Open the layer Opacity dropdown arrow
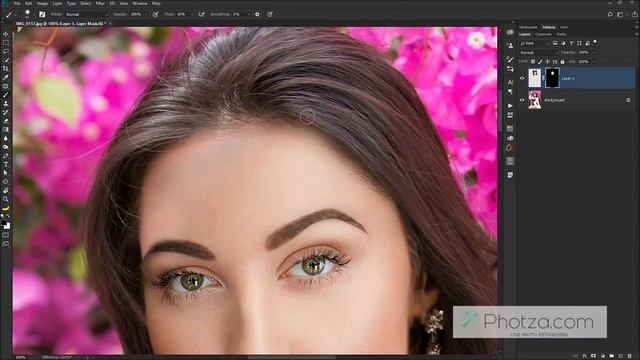 (x=594, y=53)
